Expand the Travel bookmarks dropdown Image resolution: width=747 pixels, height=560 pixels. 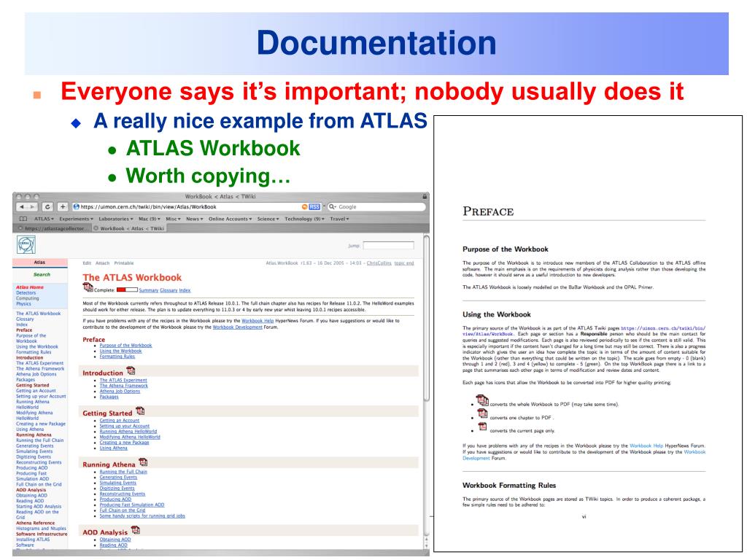[x=339, y=219]
